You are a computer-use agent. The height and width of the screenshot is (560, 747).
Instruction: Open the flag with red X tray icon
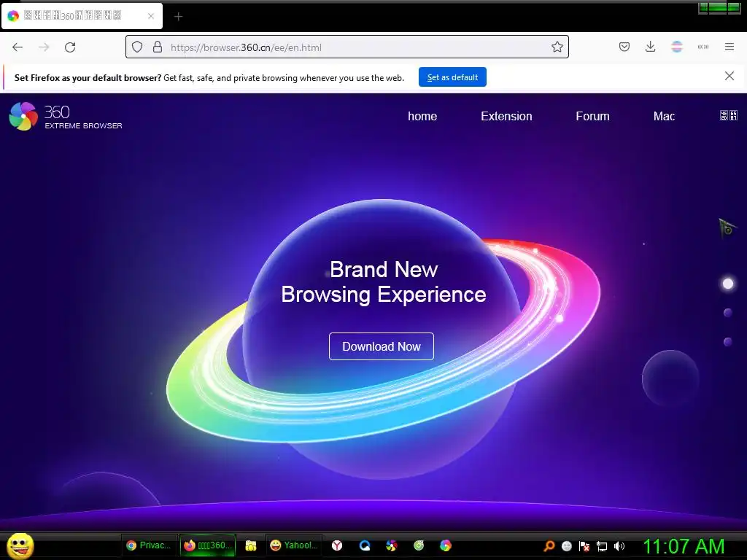pos(584,546)
